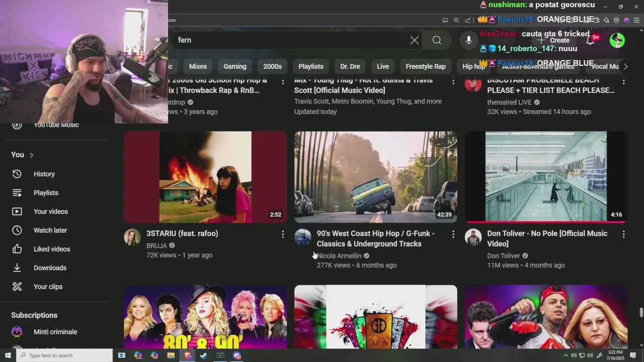Click BRUJA channel name

(x=156, y=246)
